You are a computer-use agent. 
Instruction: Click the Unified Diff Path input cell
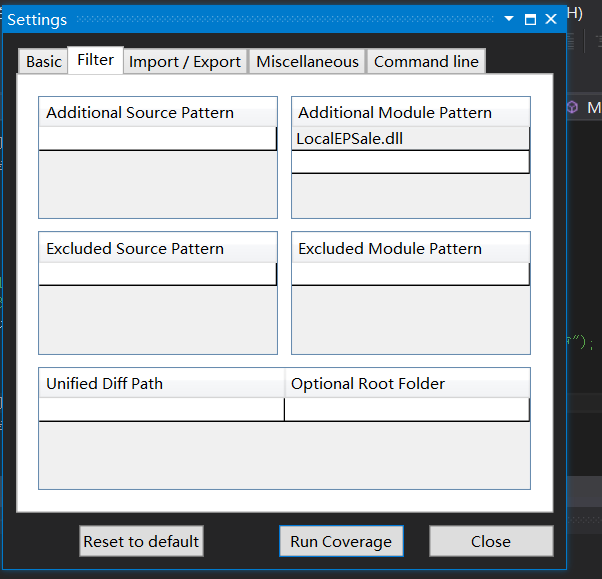161,410
